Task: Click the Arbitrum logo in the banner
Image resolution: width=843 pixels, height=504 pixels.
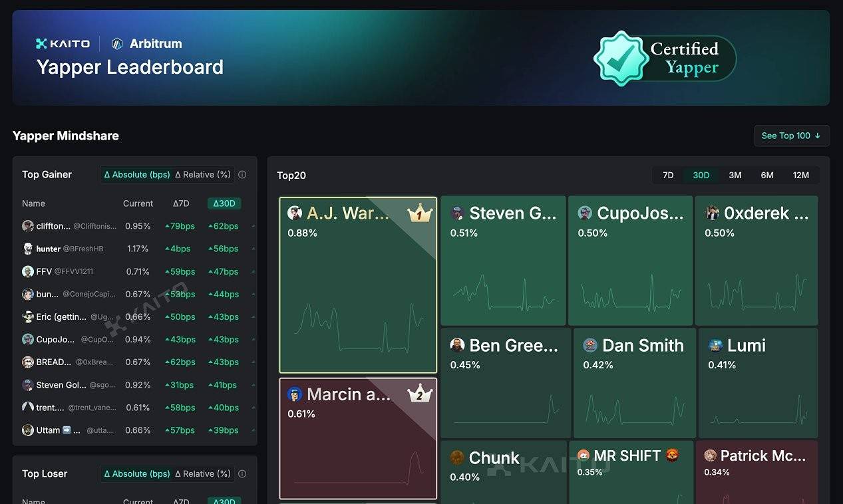Action: coord(146,44)
